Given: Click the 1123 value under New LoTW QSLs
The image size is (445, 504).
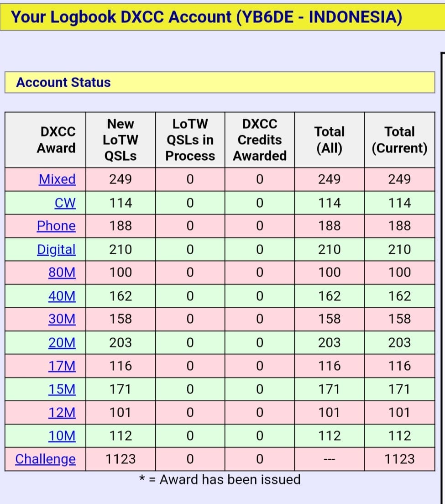Looking at the screenshot, I should (120, 459).
